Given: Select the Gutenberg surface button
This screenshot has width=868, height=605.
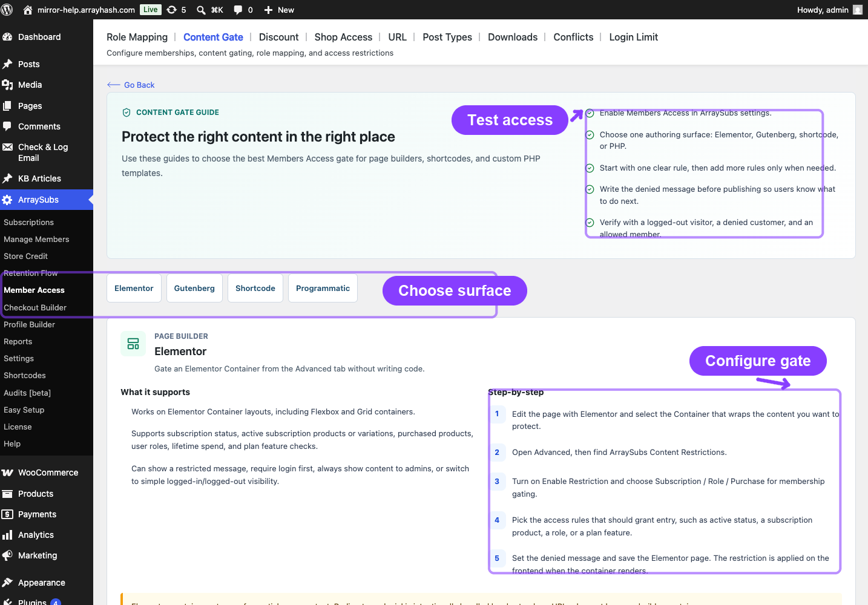Looking at the screenshot, I should [194, 288].
